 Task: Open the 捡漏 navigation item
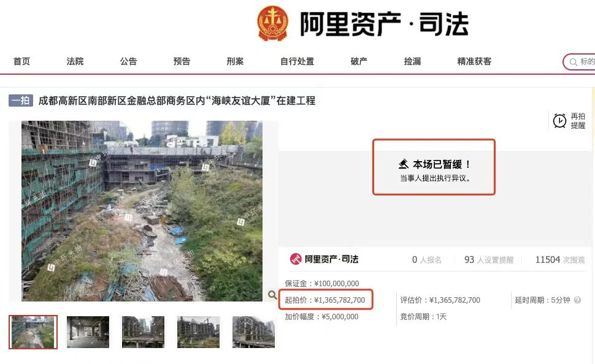pos(412,61)
